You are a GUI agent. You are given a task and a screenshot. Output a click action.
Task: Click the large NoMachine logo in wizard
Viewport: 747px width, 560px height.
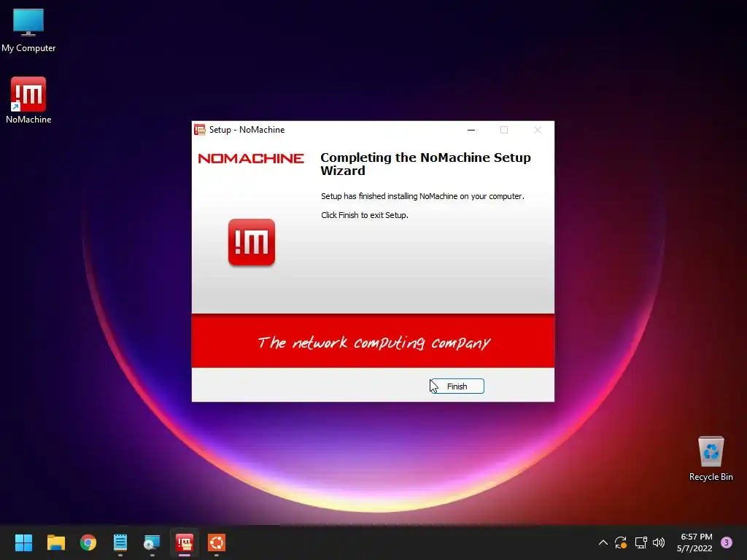(x=252, y=242)
